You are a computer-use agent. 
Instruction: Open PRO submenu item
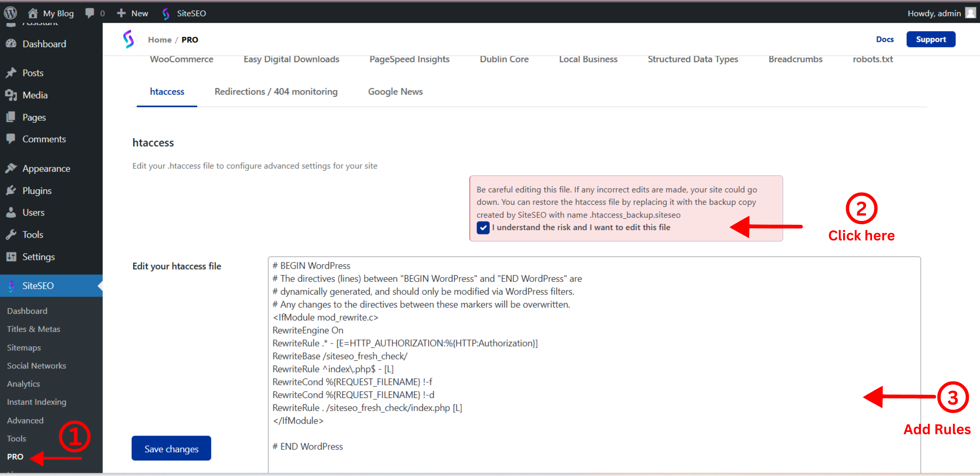[15, 457]
